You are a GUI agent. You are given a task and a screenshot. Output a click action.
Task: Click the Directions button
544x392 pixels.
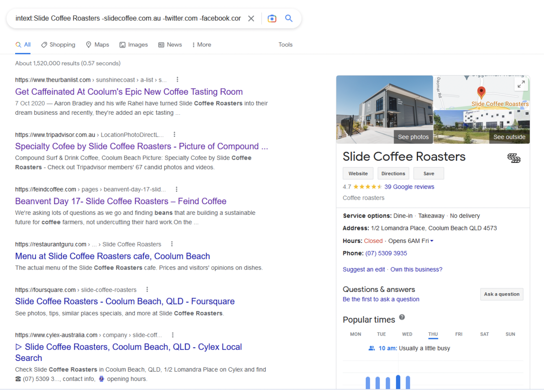point(393,173)
